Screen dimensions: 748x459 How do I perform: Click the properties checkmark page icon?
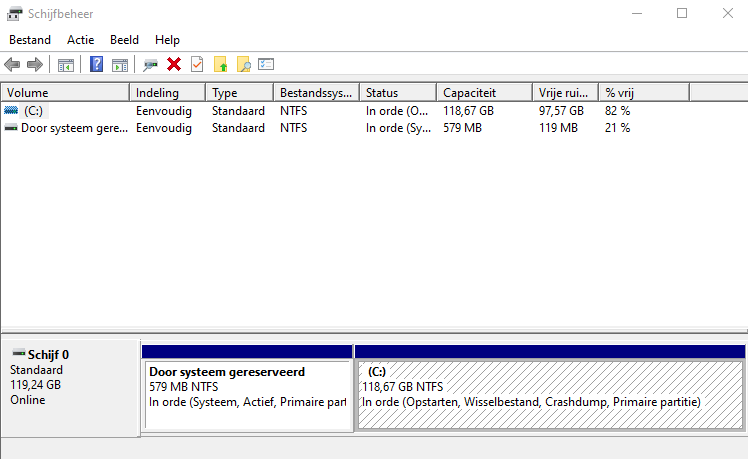[x=197, y=64]
